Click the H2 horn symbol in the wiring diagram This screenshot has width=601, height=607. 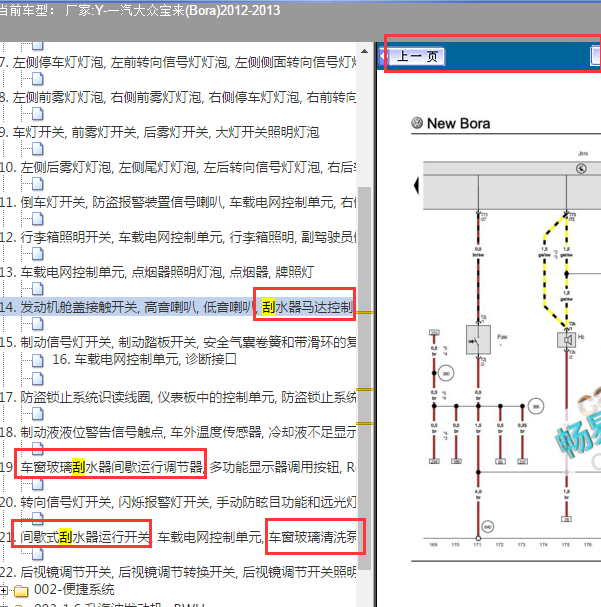point(567,340)
